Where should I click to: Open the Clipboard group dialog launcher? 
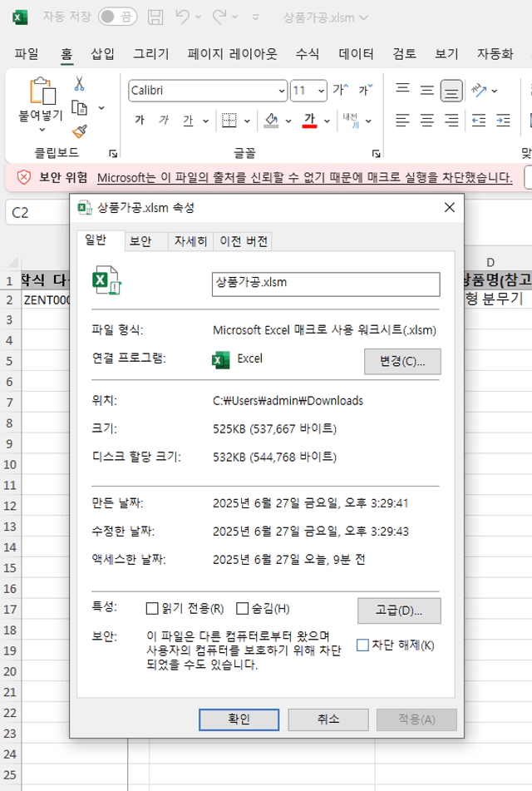click(113, 153)
